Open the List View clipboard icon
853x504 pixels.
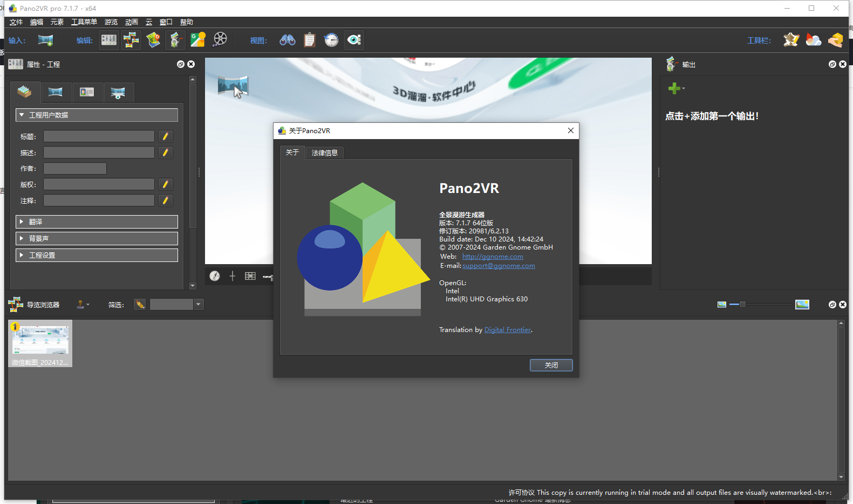(x=310, y=40)
